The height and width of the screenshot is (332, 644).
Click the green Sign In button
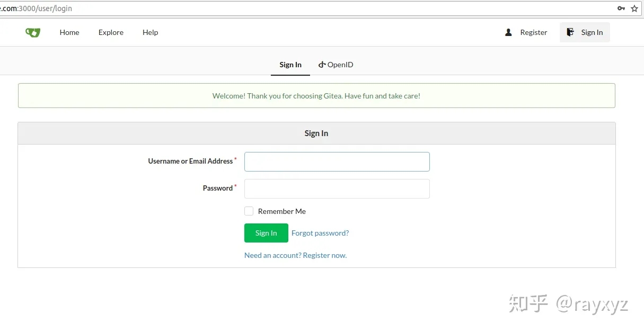[x=266, y=233]
